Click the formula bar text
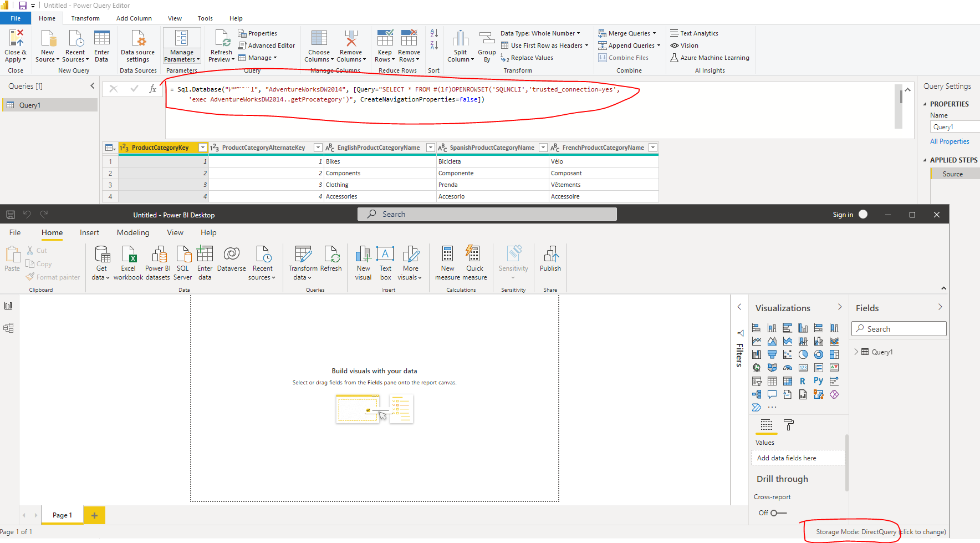 (x=395, y=94)
